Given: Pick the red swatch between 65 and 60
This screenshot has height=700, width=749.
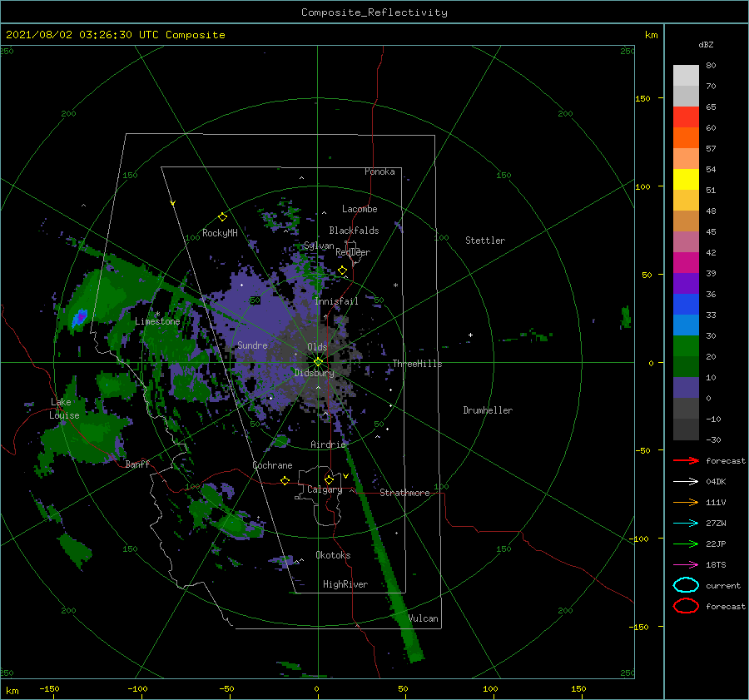Looking at the screenshot, I should tap(686, 117).
